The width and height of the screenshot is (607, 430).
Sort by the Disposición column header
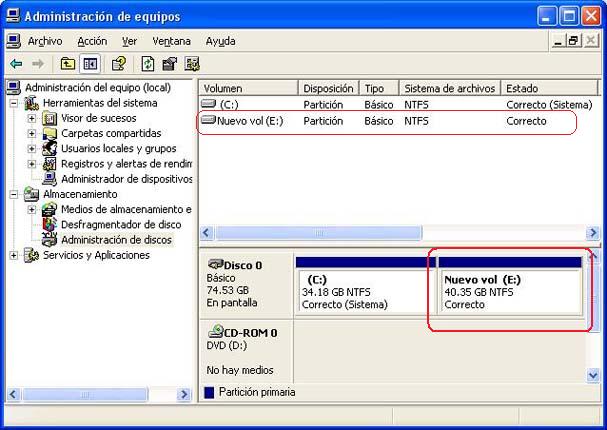(x=329, y=88)
